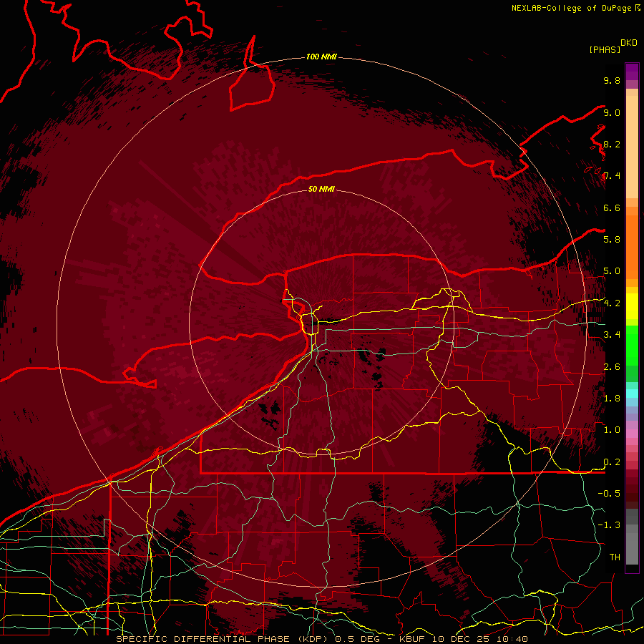Click the 9.8 value on color scale
The width and height of the screenshot is (644, 644).
(x=612, y=80)
